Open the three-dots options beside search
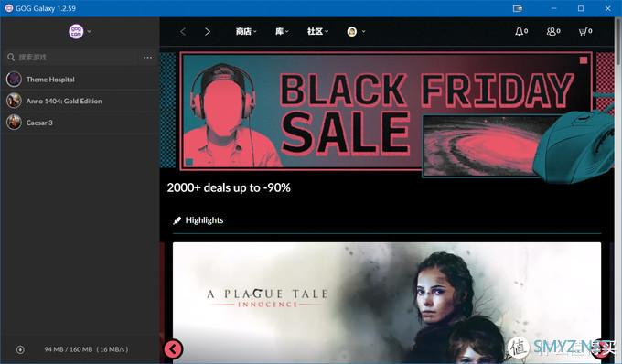Screen dimensions: 622x364 147,58
